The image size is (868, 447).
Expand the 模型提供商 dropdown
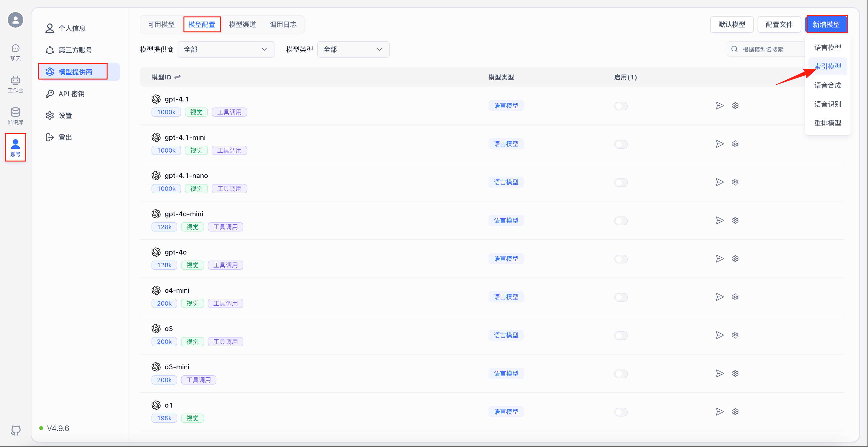pos(226,50)
